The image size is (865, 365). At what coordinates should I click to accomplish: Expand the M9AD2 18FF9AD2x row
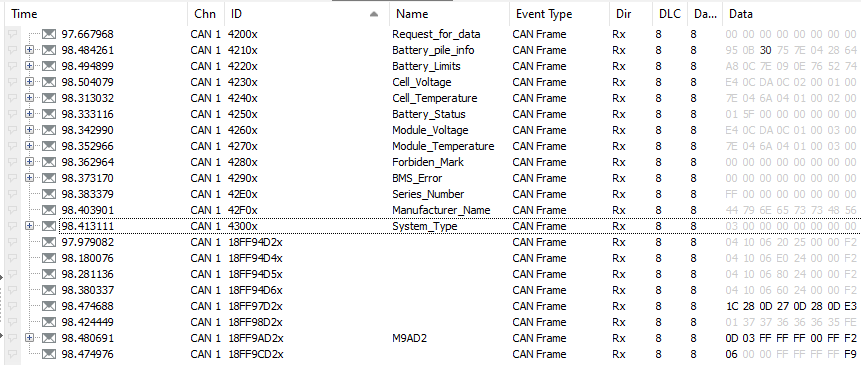tap(30, 338)
